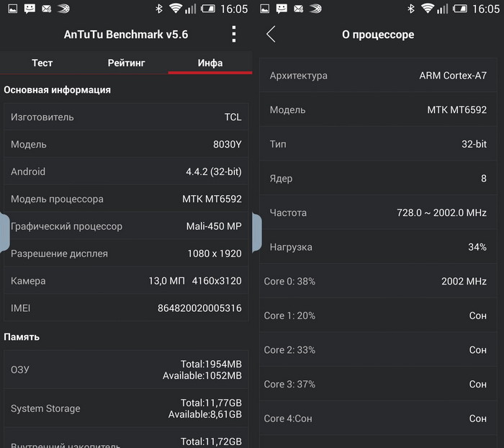Tap the Bluetooth icon in left status bar
Viewport: 504px width, 448px height.
(159, 9)
